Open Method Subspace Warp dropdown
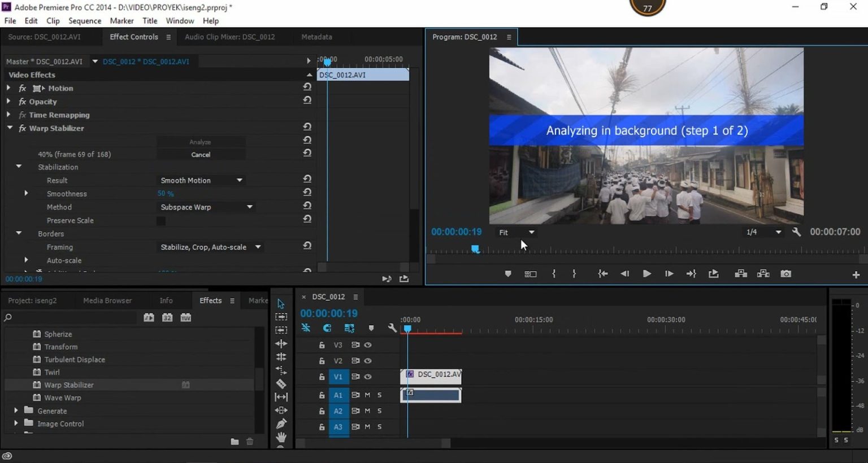 pos(206,207)
